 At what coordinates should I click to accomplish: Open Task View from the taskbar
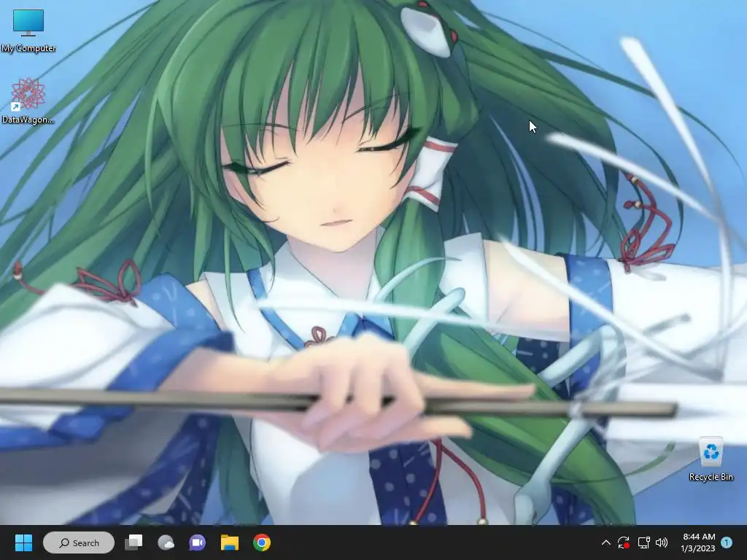[134, 542]
